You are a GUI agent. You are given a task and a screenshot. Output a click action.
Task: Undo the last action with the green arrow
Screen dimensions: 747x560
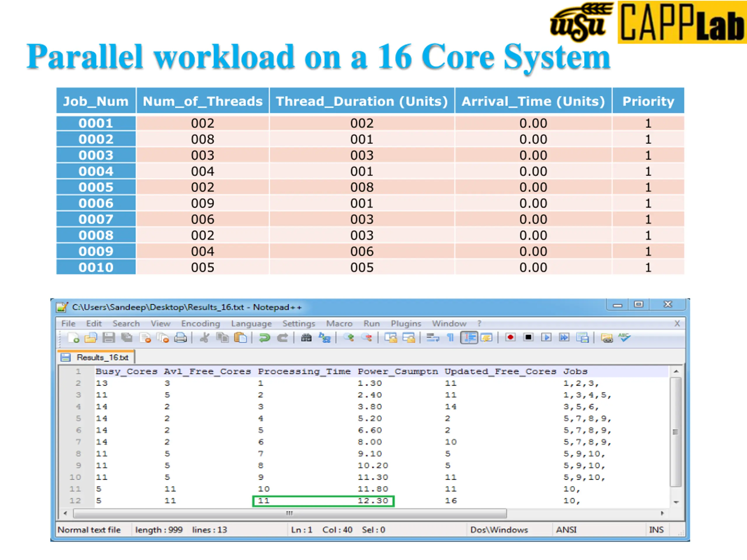point(264,337)
